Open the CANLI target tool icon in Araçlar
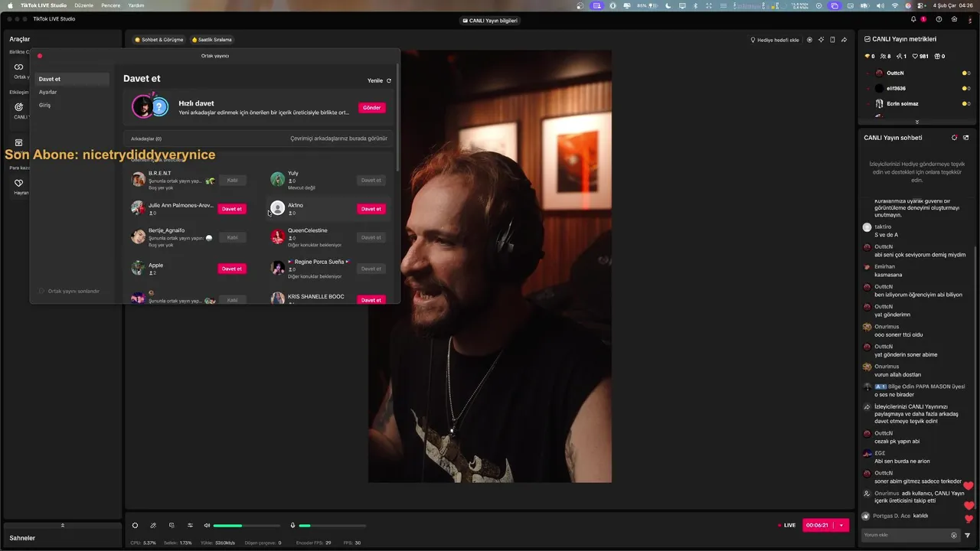This screenshot has height=551, width=980. click(19, 107)
